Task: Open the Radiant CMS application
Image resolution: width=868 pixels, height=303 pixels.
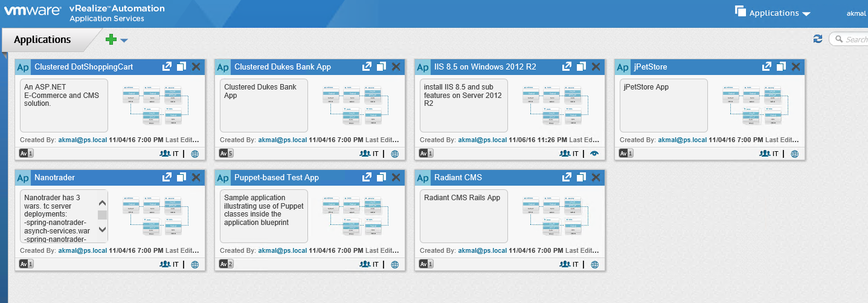Action: [x=567, y=177]
